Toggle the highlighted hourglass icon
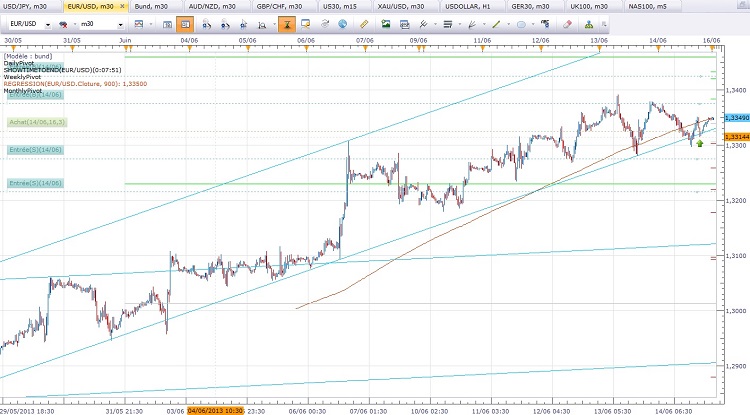The height and width of the screenshot is (415, 750). point(287,24)
